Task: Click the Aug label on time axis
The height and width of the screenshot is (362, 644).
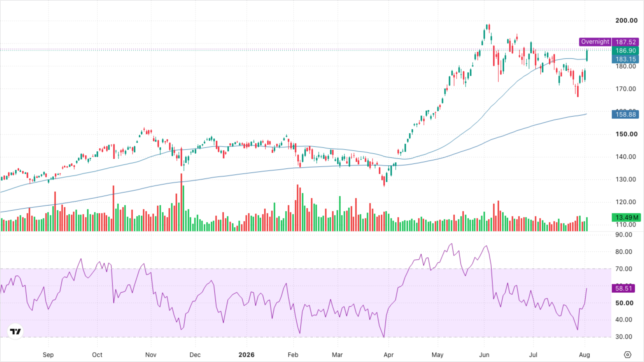Action: [x=584, y=355]
